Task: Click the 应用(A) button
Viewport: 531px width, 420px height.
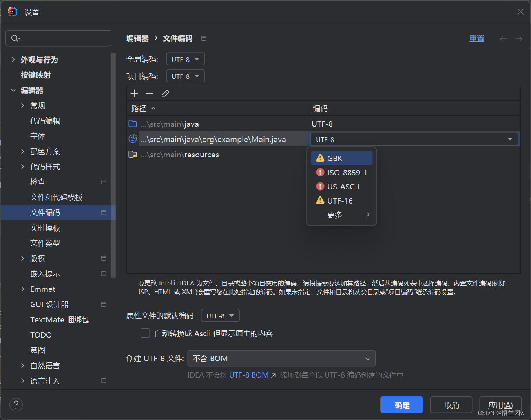Action: tap(500, 405)
